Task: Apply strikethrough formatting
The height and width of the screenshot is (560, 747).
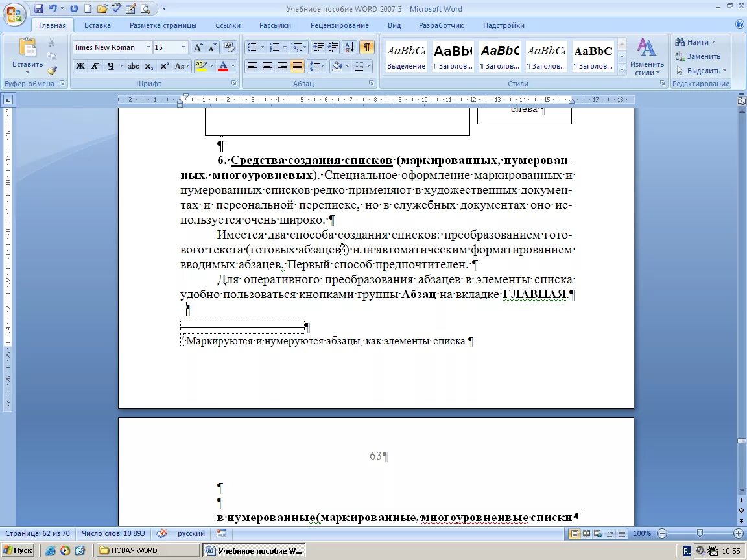Action: (x=134, y=66)
